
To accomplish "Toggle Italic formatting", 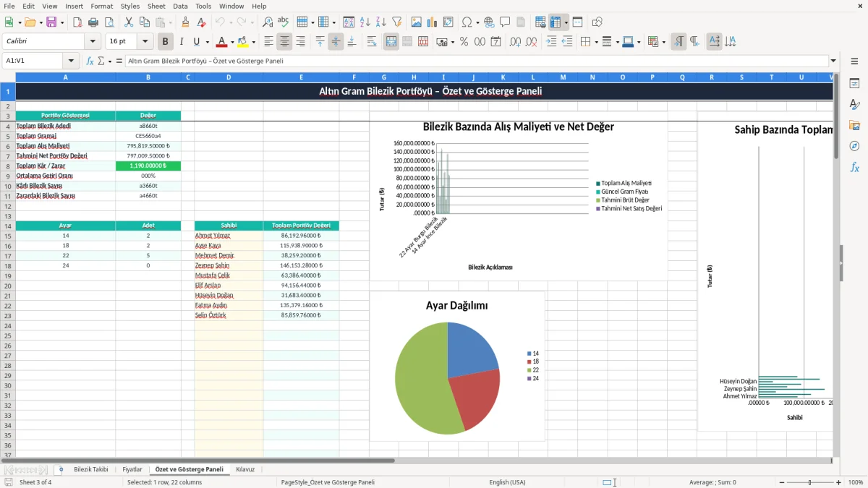I will [x=182, y=42].
